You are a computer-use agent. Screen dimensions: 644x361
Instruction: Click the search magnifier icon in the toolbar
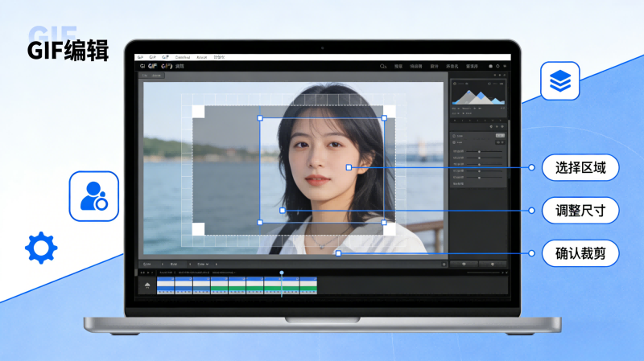click(x=382, y=67)
